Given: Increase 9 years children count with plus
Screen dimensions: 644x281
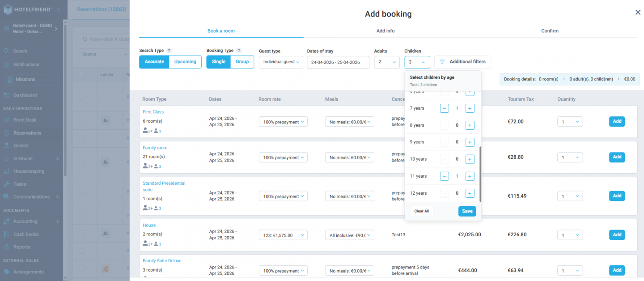Looking at the screenshot, I should pos(470,142).
